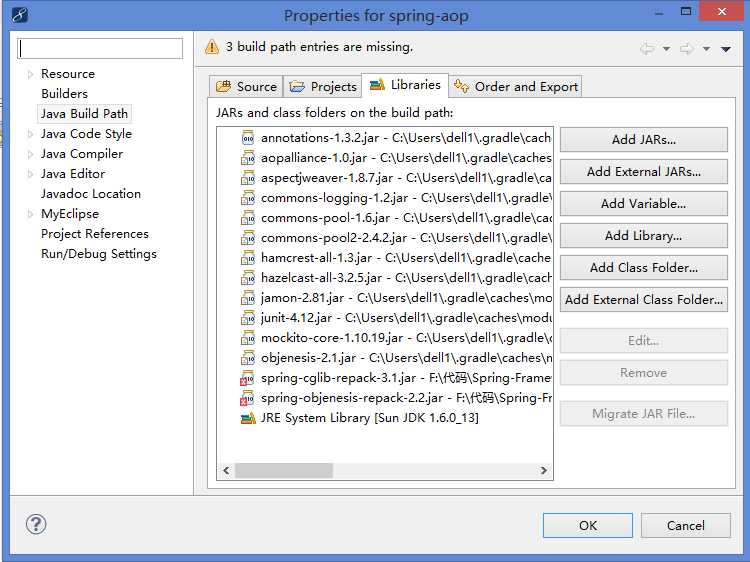
Task: Click the Add External Class Folder... button
Action: coord(644,299)
